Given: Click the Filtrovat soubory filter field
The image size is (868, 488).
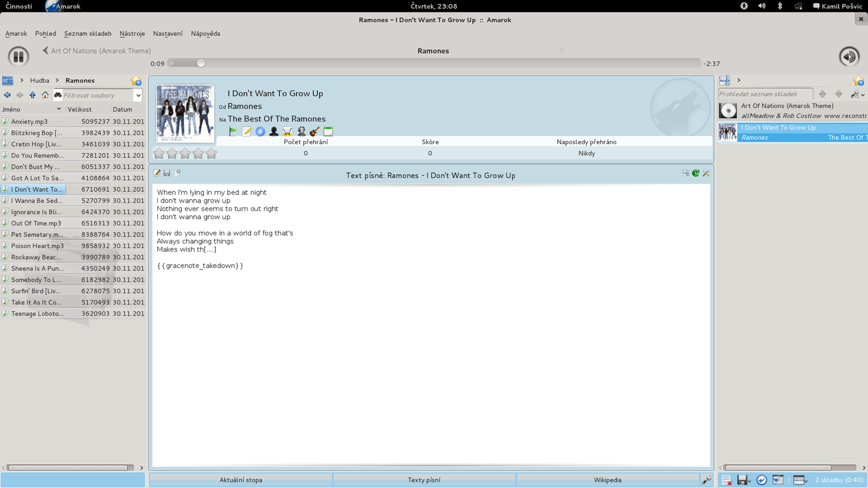Looking at the screenshot, I should pos(98,95).
